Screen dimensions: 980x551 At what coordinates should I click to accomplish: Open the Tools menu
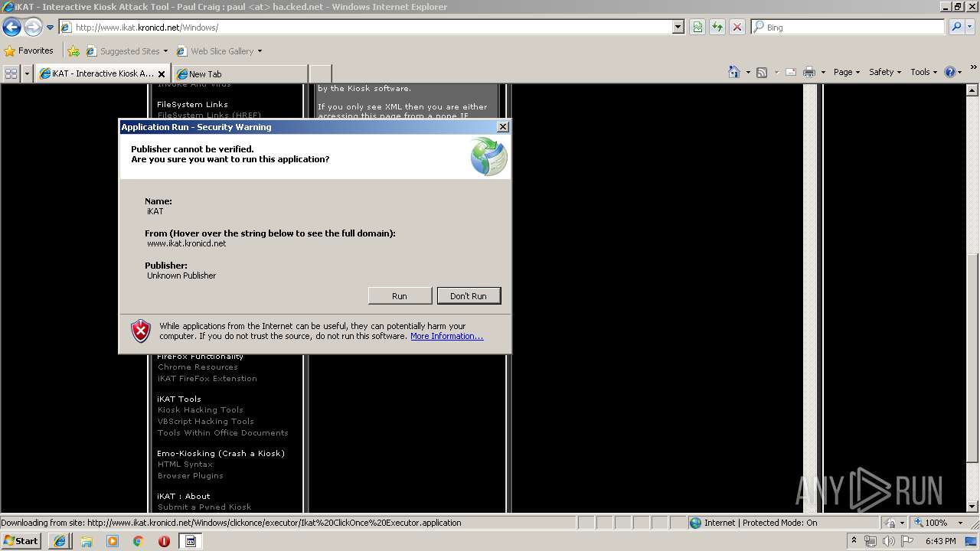pyautogui.click(x=923, y=72)
